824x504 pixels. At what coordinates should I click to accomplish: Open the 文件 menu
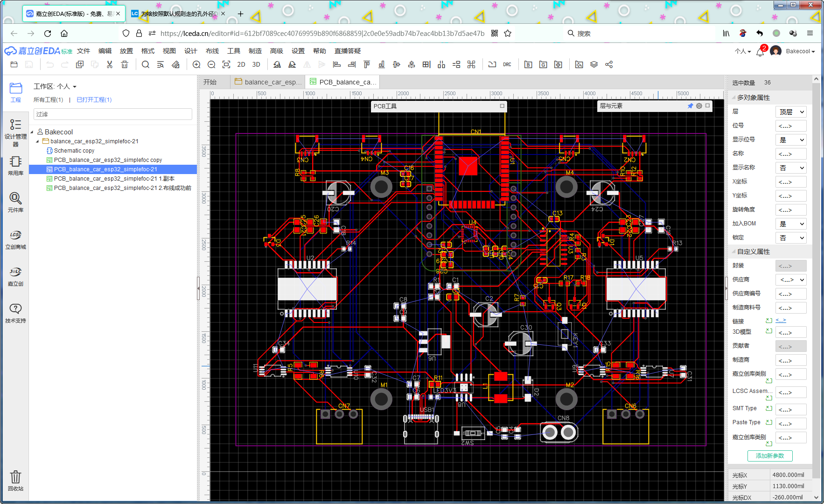[x=84, y=51]
